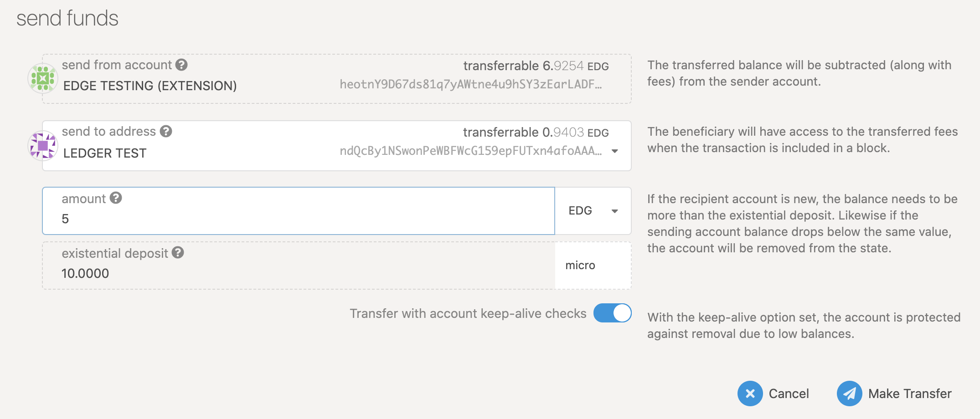This screenshot has height=419, width=980.
Task: Click the micro unit label
Action: (580, 266)
